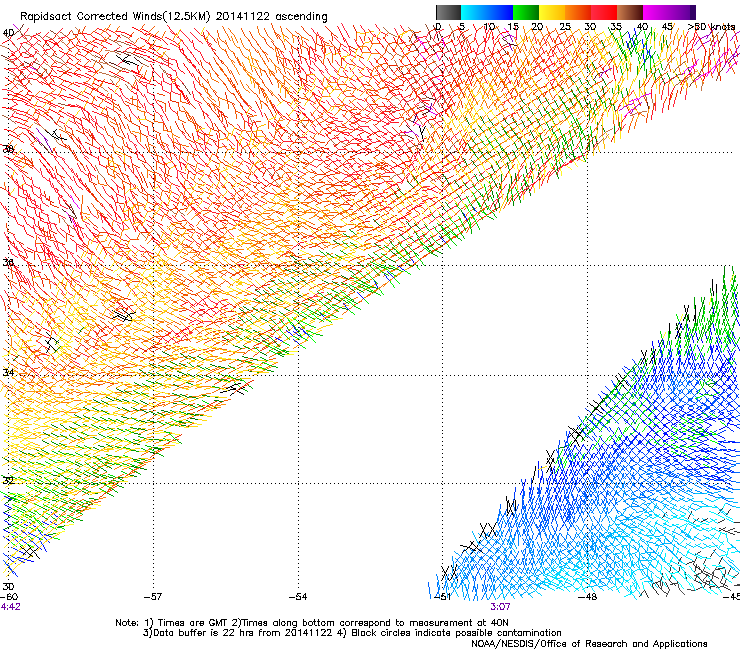Image resolution: width=740 pixels, height=650 pixels.
Task: Click the '>50 knots' legend label
Action: [712, 27]
